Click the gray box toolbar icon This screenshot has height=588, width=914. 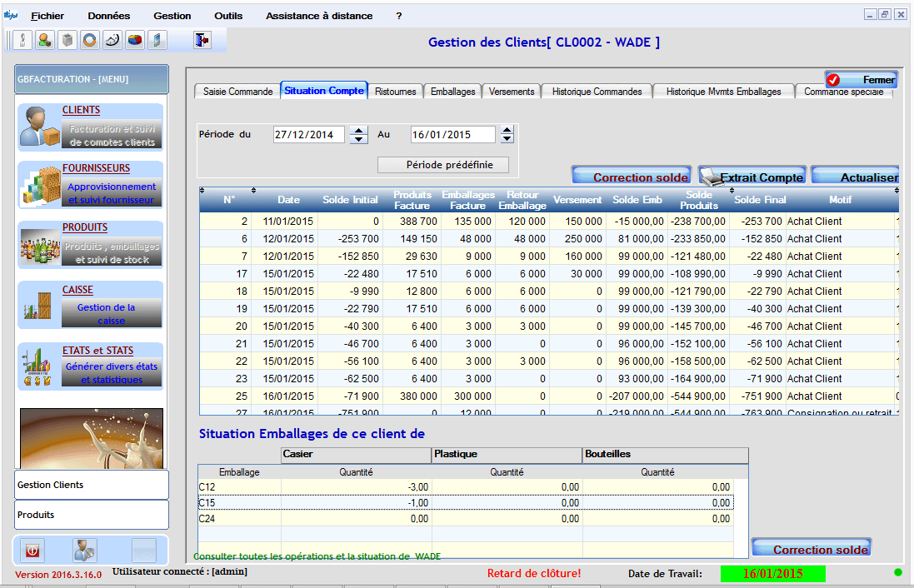(67, 40)
